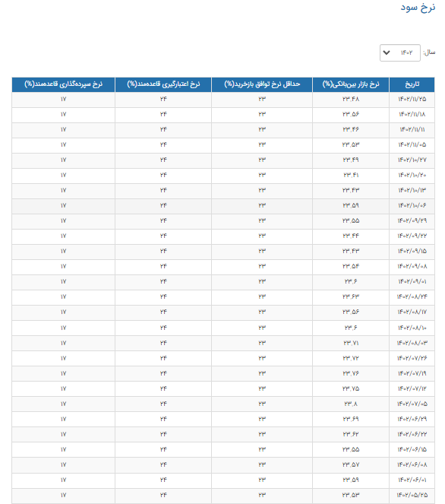Click the نرخ سپرده‌گذاری قاعده‌مند header
This screenshot has width=445, height=504.
[x=63, y=84]
